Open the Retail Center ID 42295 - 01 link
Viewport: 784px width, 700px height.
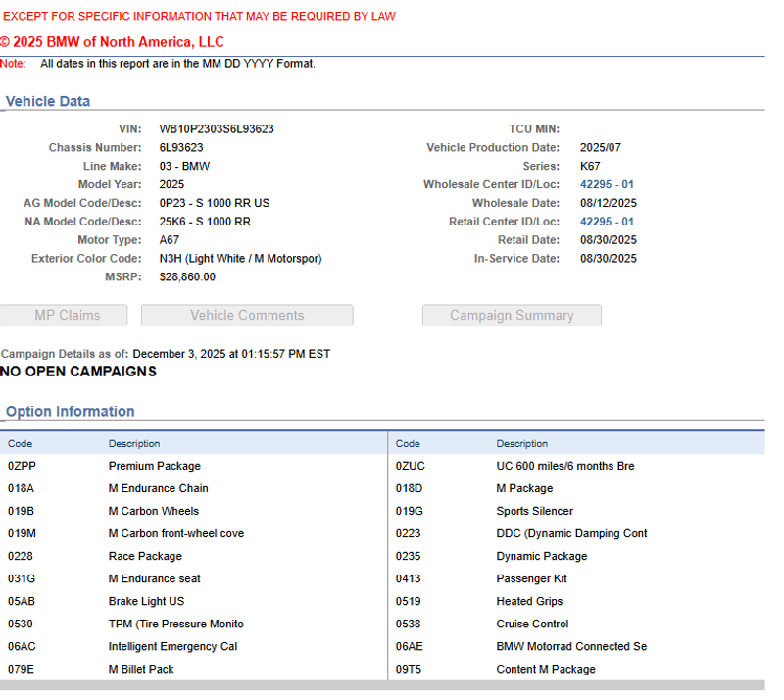(607, 222)
